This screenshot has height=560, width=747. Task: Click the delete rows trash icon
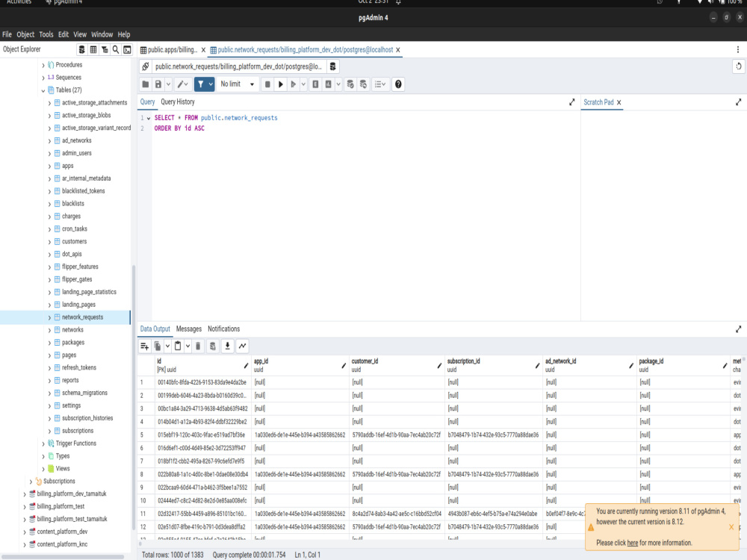click(x=198, y=346)
